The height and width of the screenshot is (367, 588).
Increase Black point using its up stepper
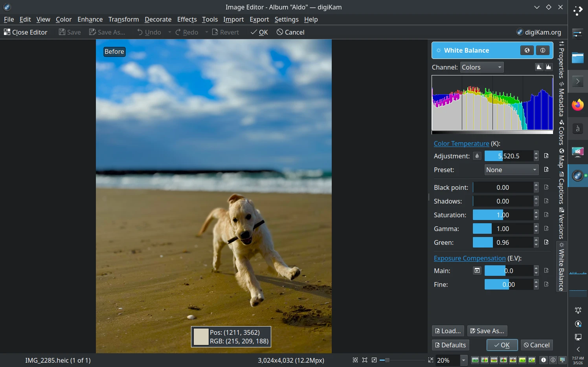pos(536,185)
